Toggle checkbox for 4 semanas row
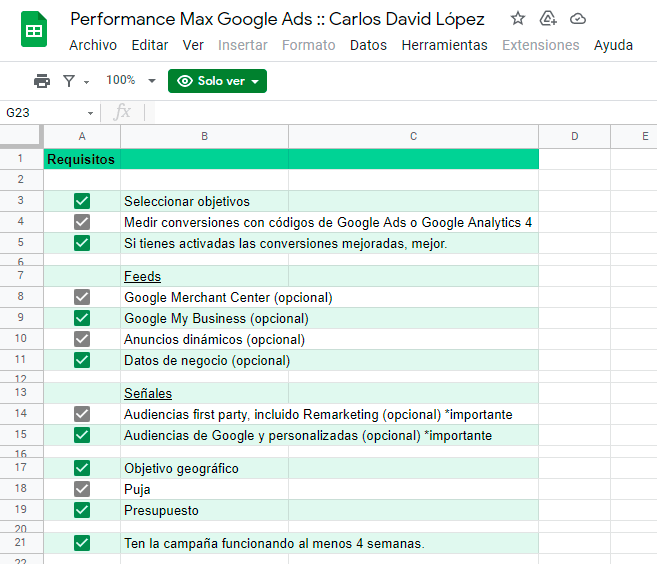The width and height of the screenshot is (657, 564). [82, 543]
